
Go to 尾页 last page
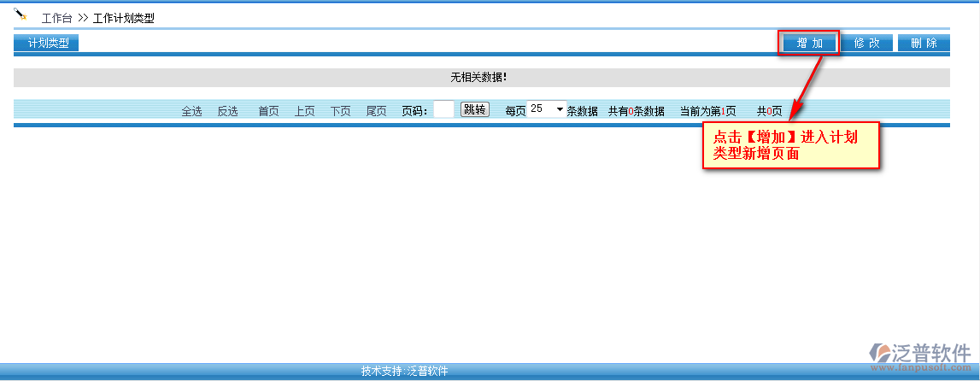click(x=376, y=111)
